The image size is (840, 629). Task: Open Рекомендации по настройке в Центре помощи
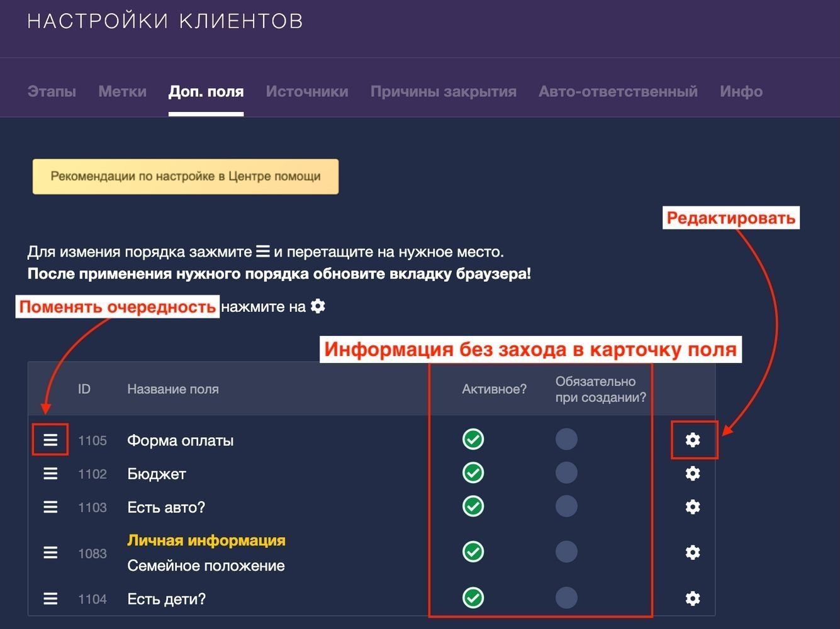(x=186, y=176)
